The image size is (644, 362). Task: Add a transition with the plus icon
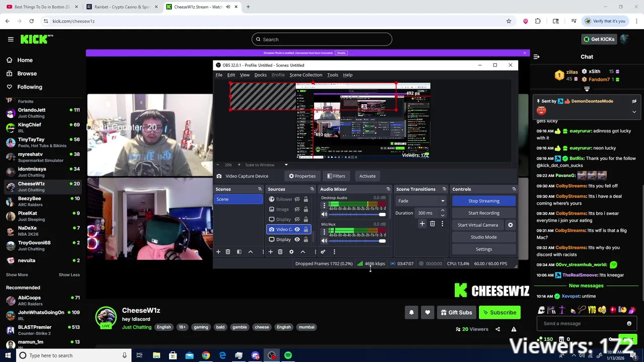point(422,224)
